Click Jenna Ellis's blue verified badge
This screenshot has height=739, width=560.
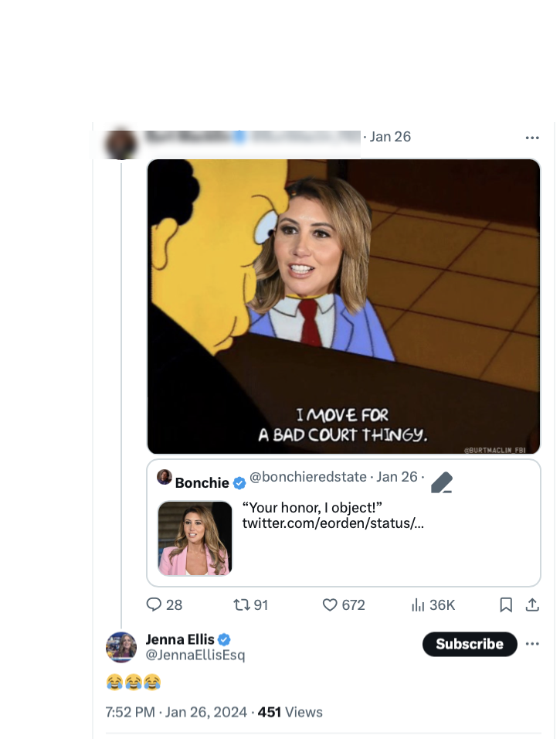[225, 639]
